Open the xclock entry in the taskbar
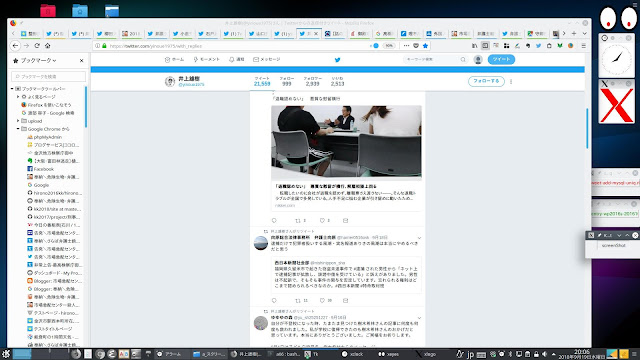640x360 pixels. click(352, 354)
